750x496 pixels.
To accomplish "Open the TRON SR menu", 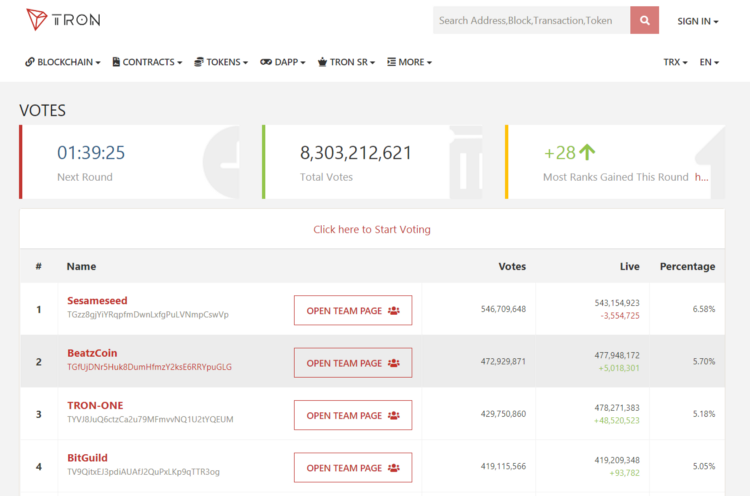I will 346,62.
